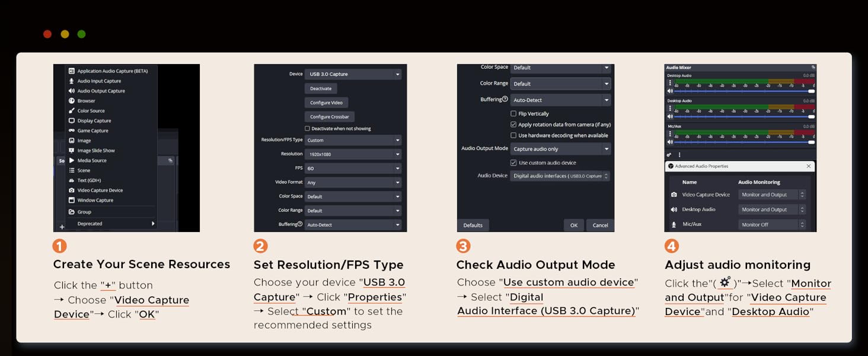Enable the Flip Vertically option
868x356 pixels.
pyautogui.click(x=513, y=113)
